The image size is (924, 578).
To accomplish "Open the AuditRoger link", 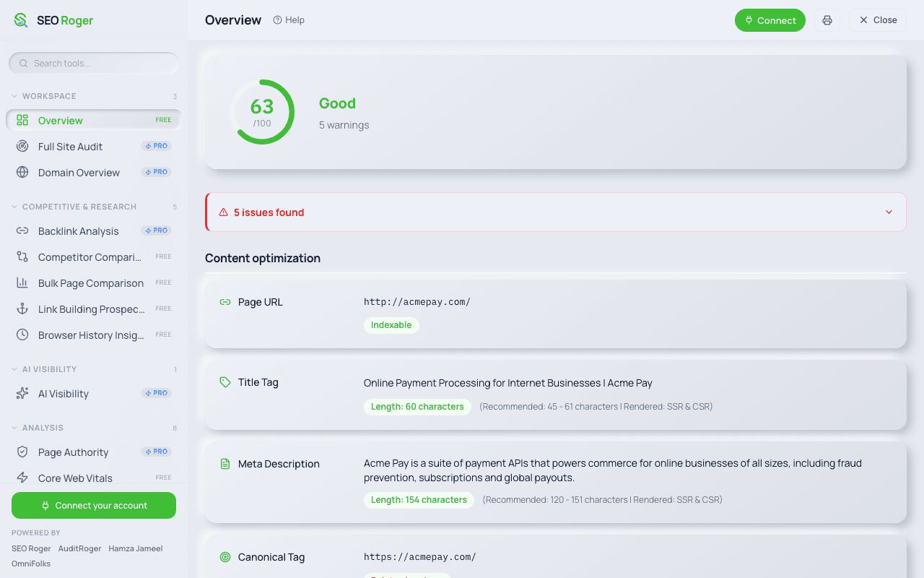I will pos(79,548).
